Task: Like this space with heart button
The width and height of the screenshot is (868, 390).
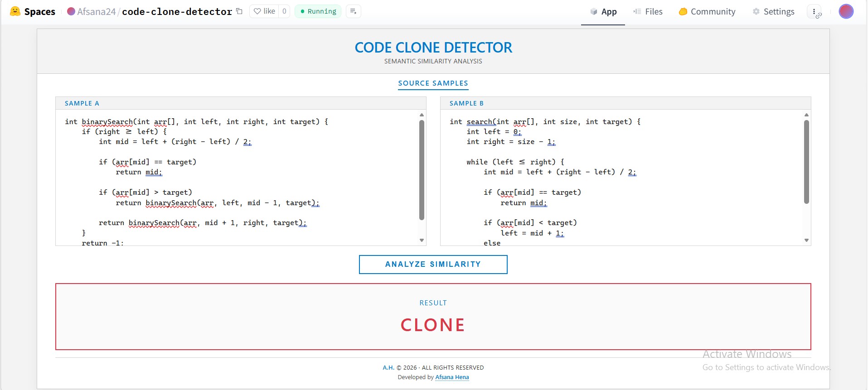Action: [x=265, y=11]
